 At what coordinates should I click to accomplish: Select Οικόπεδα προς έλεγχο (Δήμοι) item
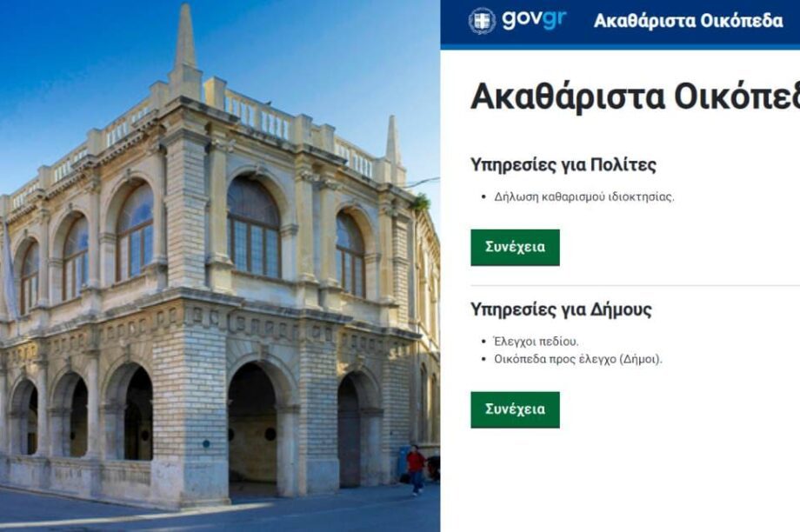point(577,359)
